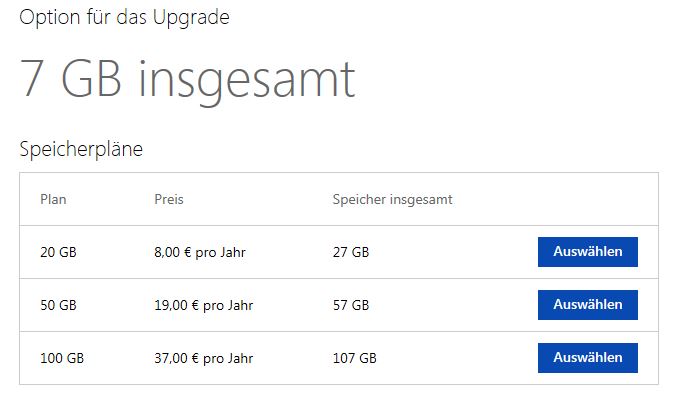Click the large '7 GB' text

(x=71, y=79)
